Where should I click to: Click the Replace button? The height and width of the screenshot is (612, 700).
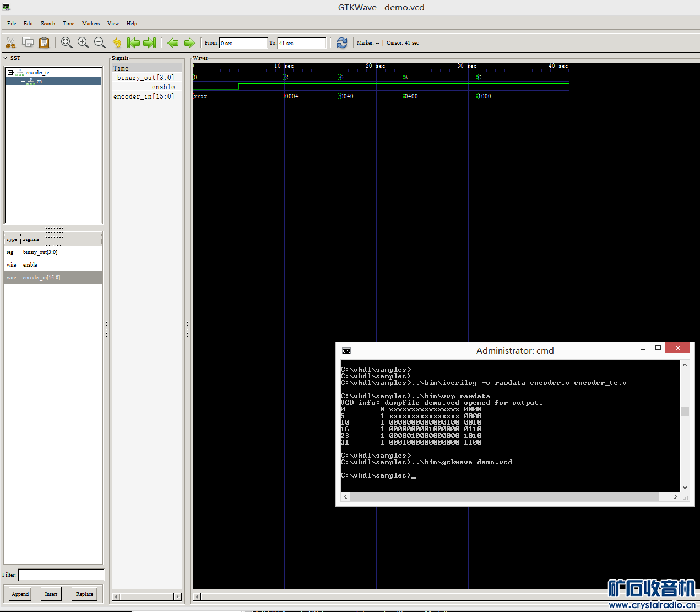(85, 594)
